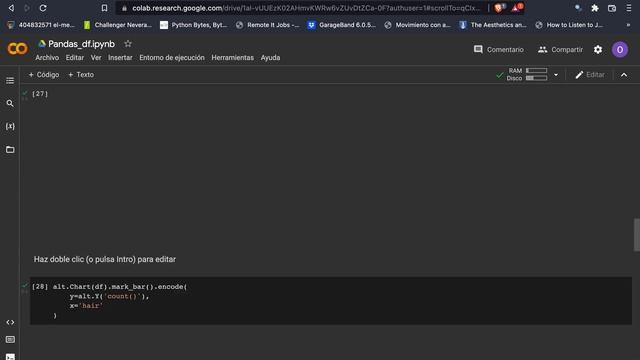This screenshot has height=360, width=640.
Task: Open the Colab settings gear
Action: click(x=598, y=49)
